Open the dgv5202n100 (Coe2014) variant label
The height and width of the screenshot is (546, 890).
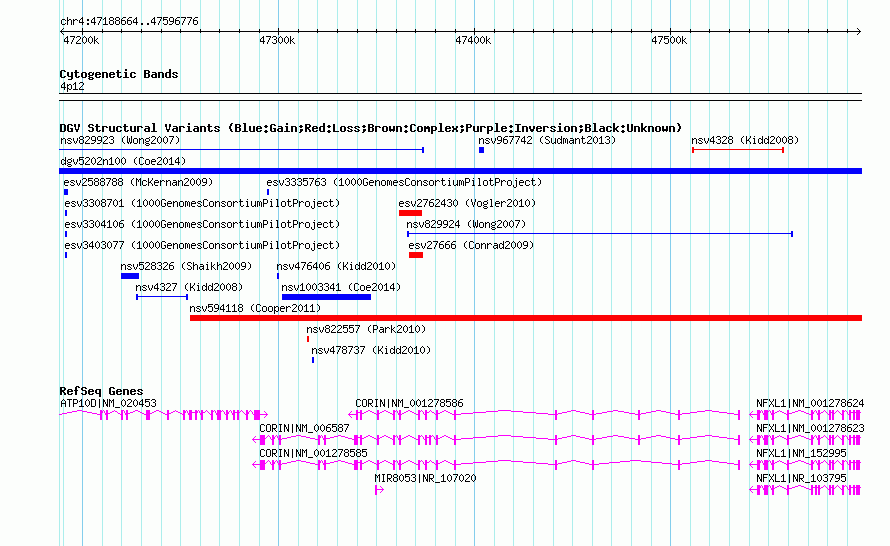tap(123, 161)
